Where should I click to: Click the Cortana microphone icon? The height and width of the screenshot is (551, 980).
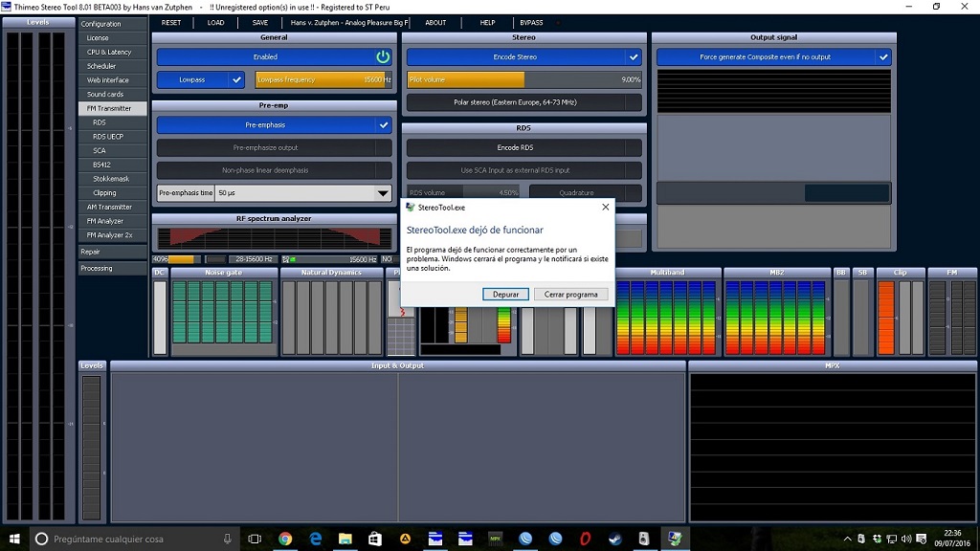(x=227, y=539)
